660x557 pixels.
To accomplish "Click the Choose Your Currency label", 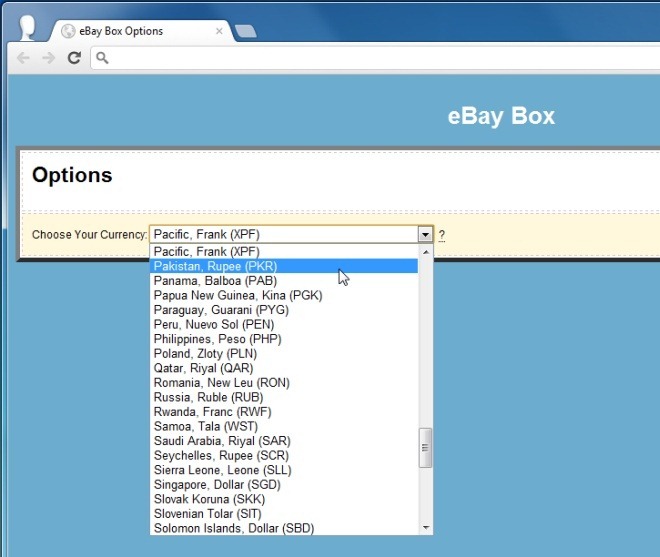I will click(89, 235).
